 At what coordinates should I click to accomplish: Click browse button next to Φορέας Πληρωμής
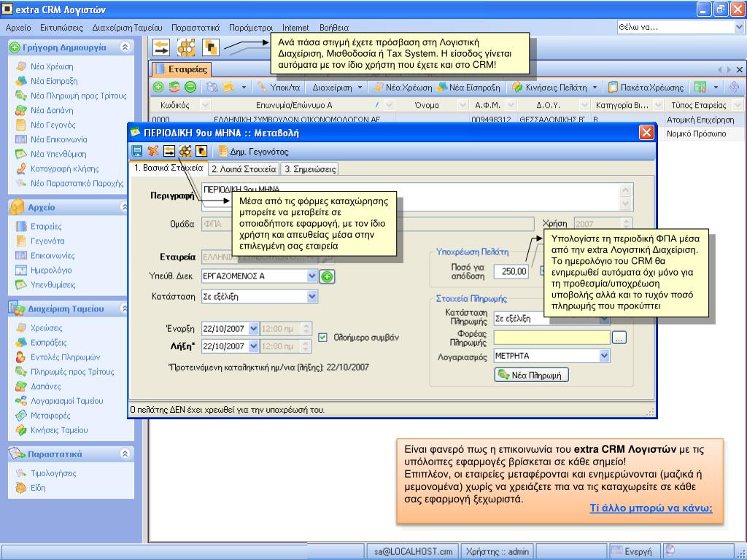tap(619, 338)
